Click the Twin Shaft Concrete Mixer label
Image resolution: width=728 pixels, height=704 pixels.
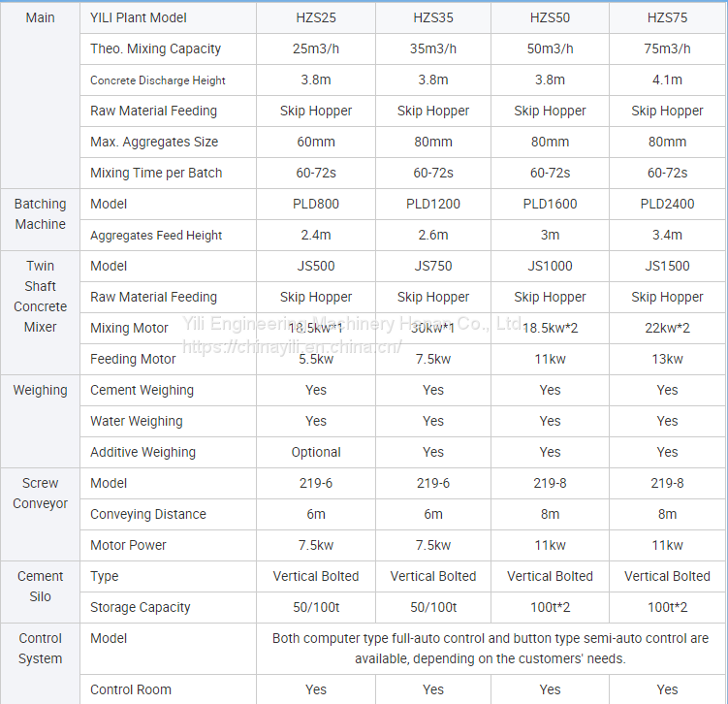pyautogui.click(x=41, y=296)
